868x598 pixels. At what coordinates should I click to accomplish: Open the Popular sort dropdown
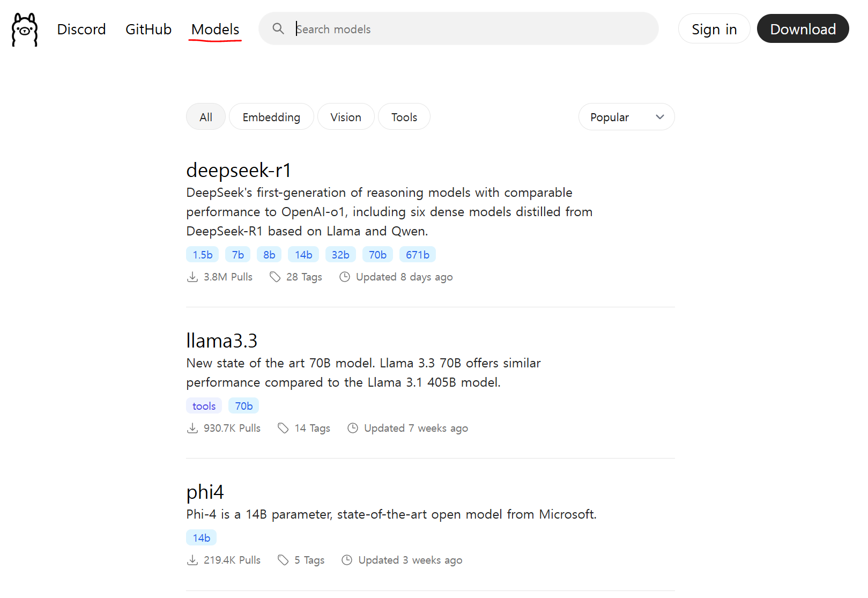pos(626,117)
